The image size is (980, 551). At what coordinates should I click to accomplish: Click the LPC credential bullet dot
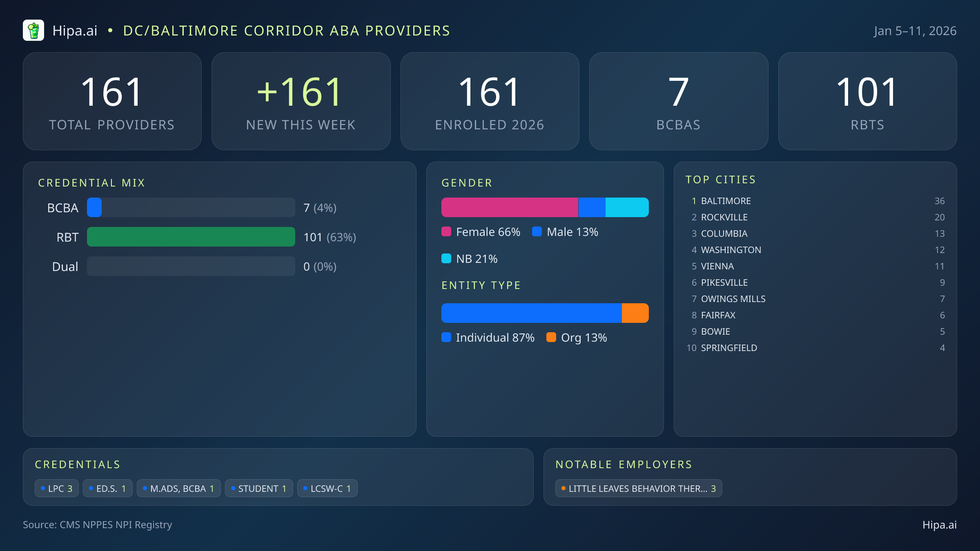coord(42,487)
